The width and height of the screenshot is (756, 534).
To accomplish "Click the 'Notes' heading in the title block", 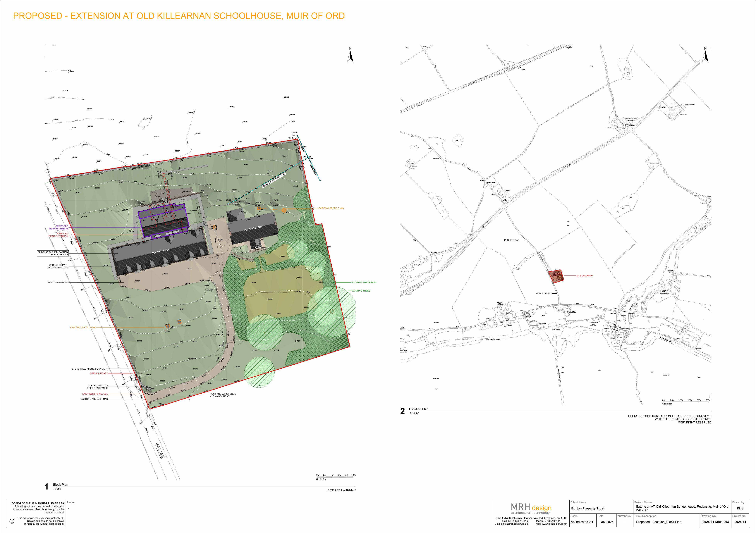I will (x=71, y=502).
